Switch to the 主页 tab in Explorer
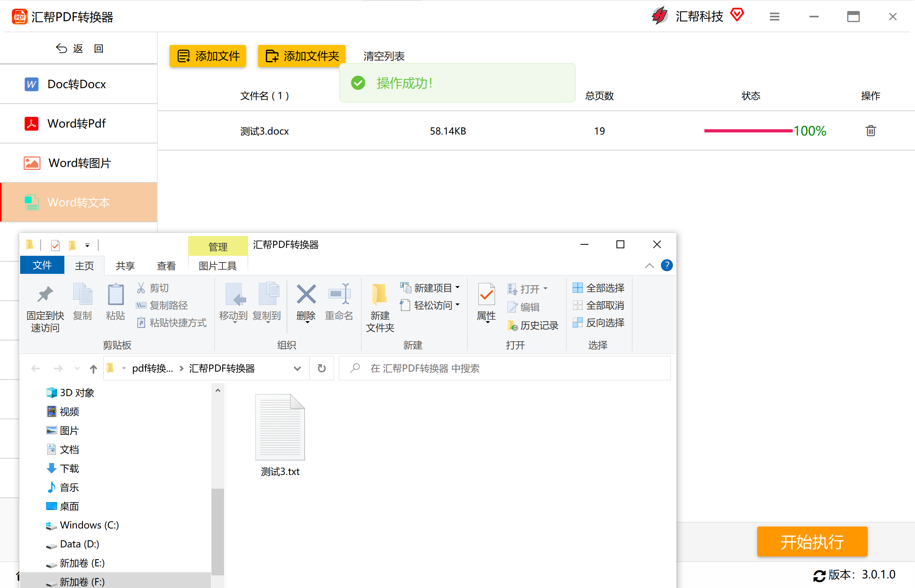Viewport: 915px width, 588px height. pos(84,266)
